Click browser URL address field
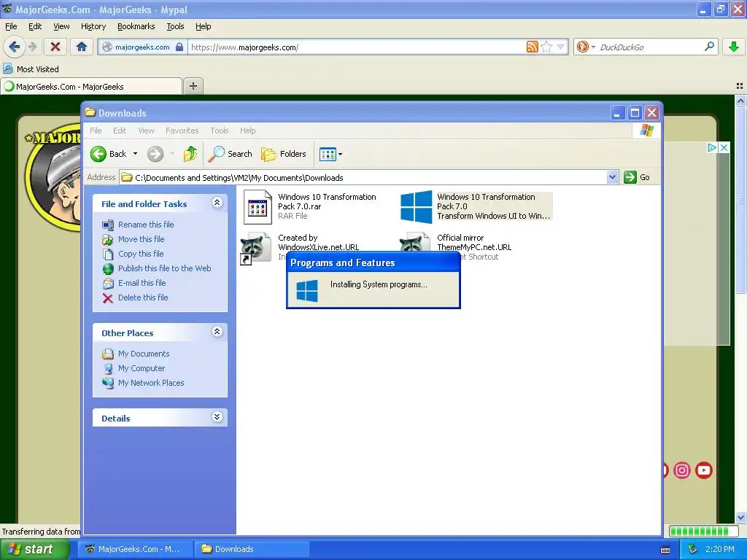The image size is (747, 560). [x=356, y=47]
